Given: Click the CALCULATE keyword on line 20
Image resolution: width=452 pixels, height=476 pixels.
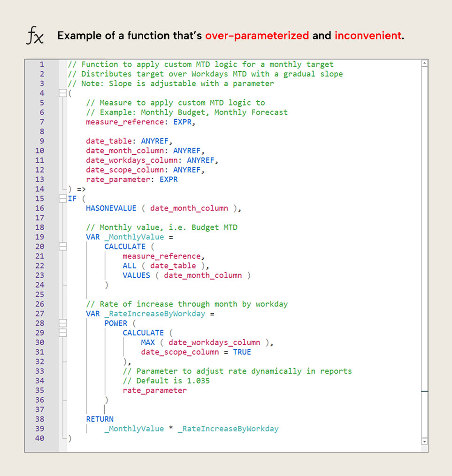Looking at the screenshot, I should (124, 246).
